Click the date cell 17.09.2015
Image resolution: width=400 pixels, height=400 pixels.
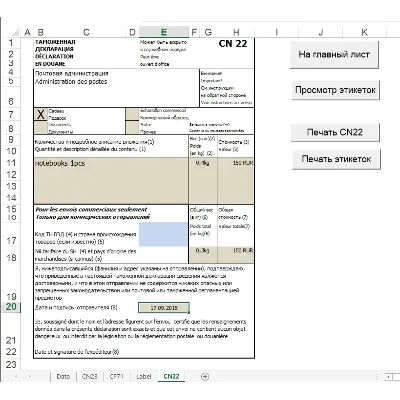point(164,308)
